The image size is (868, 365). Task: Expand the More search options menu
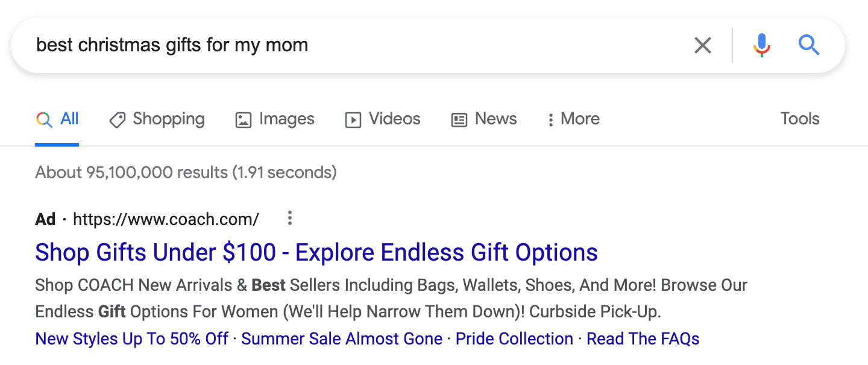click(573, 119)
